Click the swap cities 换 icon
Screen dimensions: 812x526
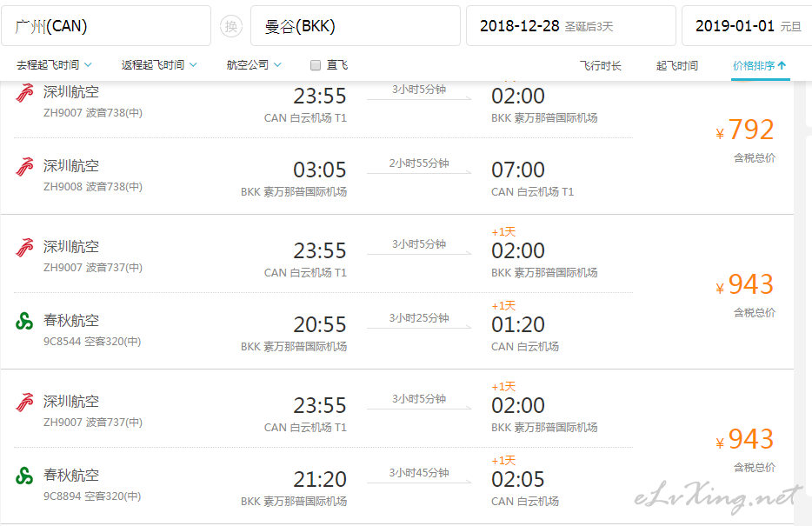pos(231,26)
